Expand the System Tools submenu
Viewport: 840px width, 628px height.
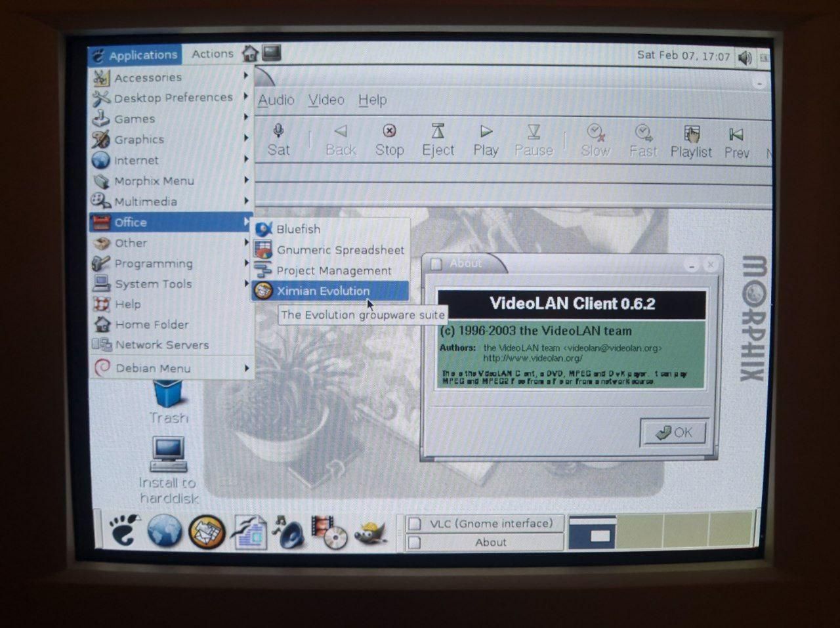point(153,283)
